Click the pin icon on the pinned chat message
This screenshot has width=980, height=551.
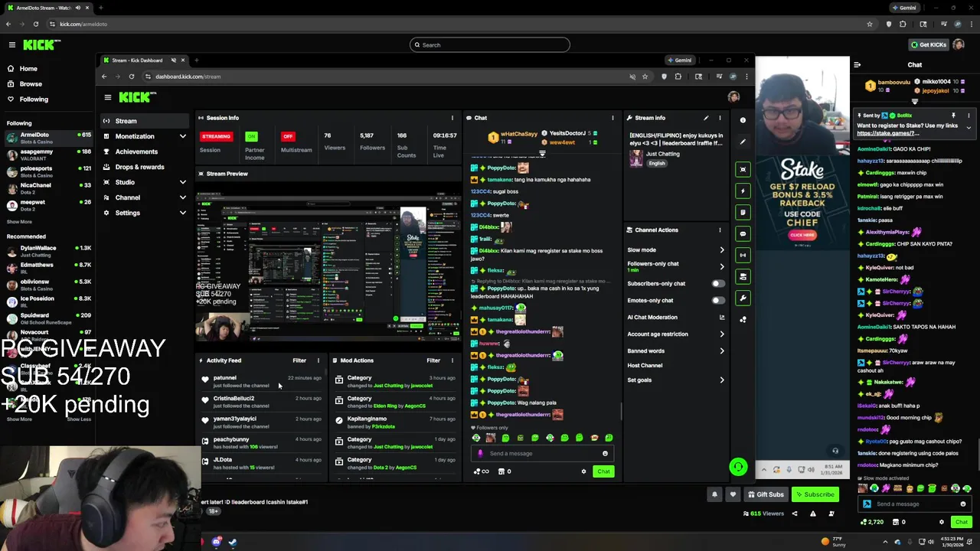click(953, 116)
